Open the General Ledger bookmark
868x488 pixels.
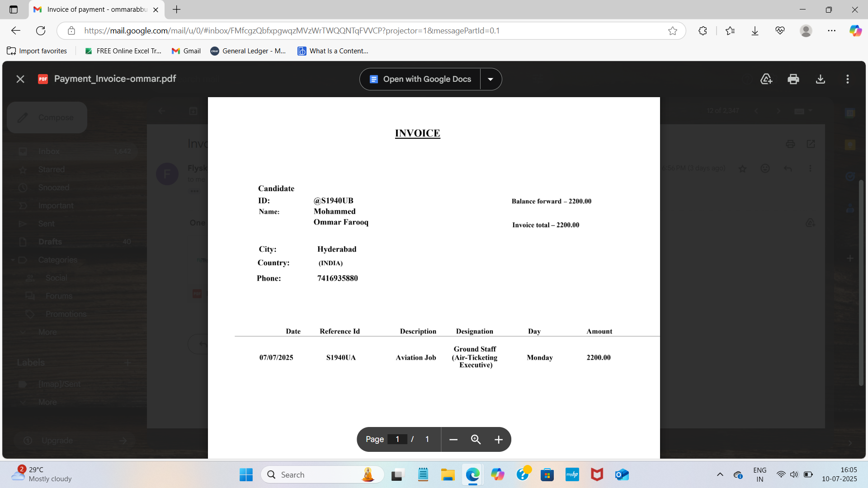pyautogui.click(x=248, y=51)
